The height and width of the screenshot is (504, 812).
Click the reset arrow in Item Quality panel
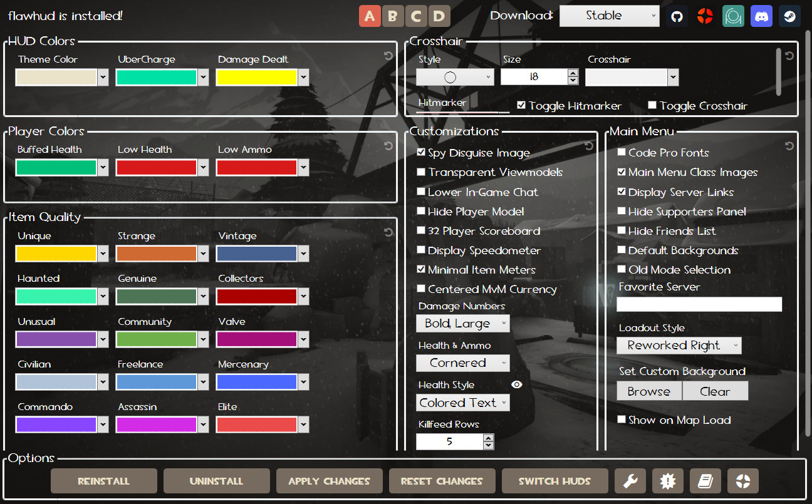(388, 232)
